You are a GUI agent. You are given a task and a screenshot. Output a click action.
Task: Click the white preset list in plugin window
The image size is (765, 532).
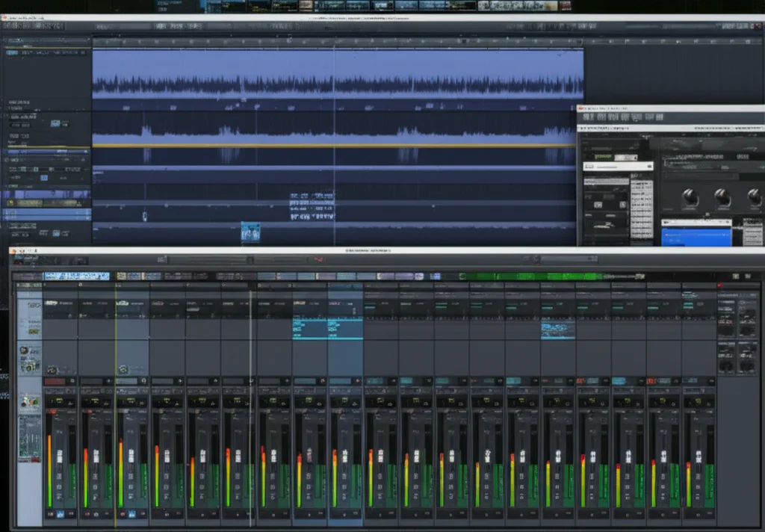(642, 209)
